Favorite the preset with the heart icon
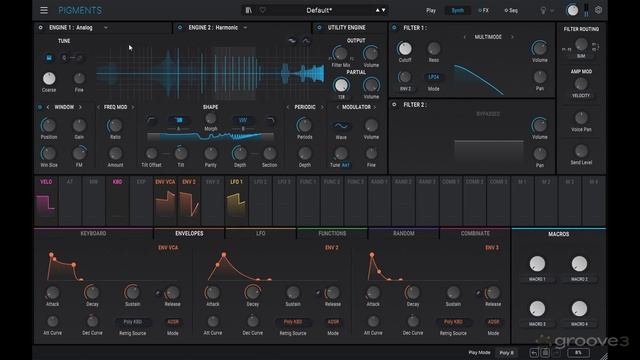This screenshot has width=640, height=360. coord(262,10)
